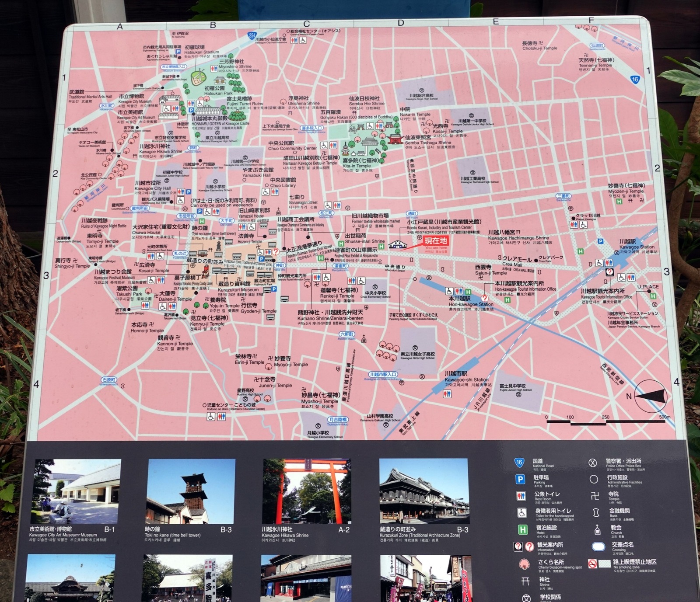Click the National Road 16 shield in the legend

point(519,463)
